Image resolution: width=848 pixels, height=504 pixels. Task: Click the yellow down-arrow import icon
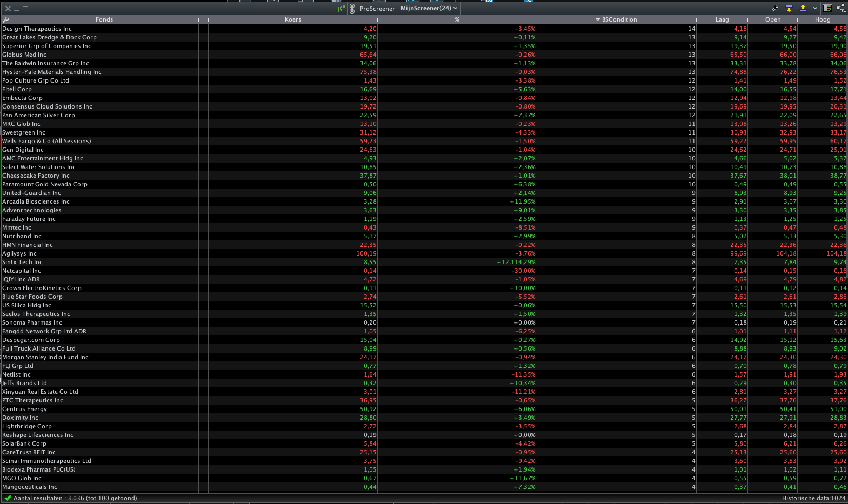click(x=789, y=8)
